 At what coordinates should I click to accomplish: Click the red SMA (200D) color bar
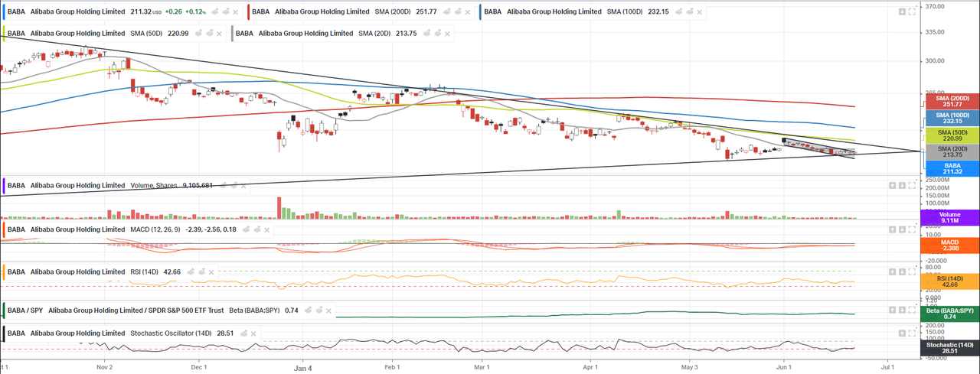(248, 12)
